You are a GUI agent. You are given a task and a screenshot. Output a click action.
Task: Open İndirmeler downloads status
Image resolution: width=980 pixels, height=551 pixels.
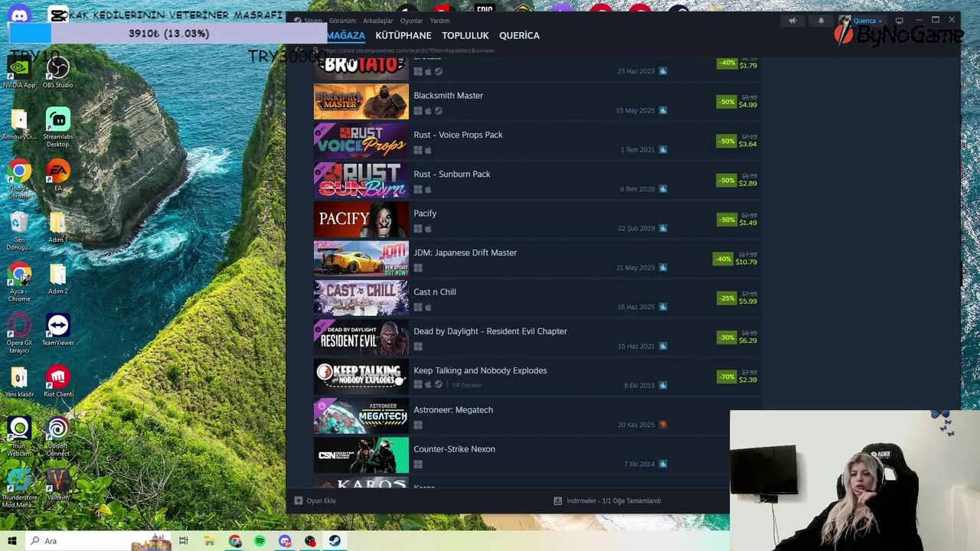tap(607, 500)
